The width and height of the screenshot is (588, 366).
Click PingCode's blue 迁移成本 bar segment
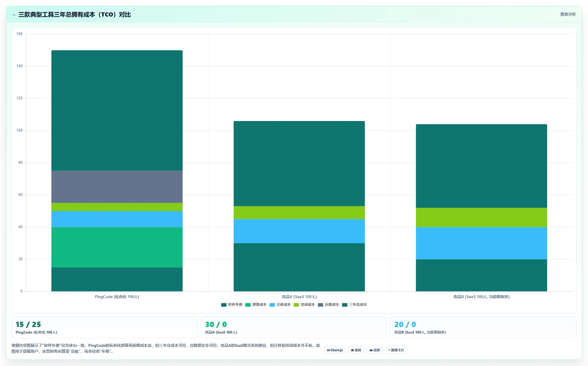click(x=117, y=219)
